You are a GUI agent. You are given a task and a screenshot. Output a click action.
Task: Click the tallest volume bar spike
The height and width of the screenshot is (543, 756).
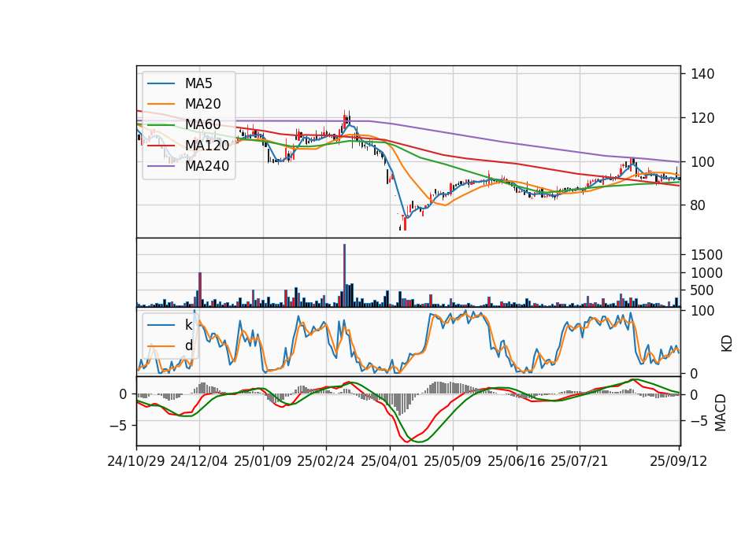(344, 275)
